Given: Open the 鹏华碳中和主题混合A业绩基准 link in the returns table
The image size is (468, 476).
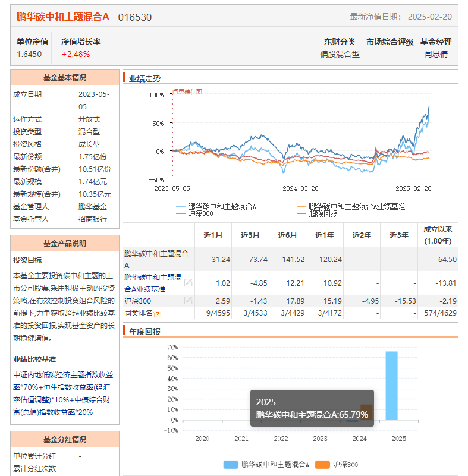Looking at the screenshot, I should tap(153, 283).
